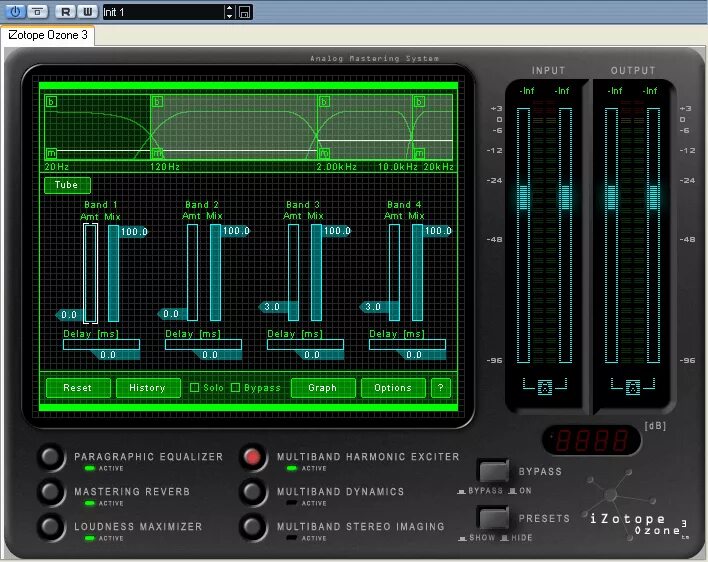Select the Multiband Stereo Imaging module knob

tap(253, 526)
